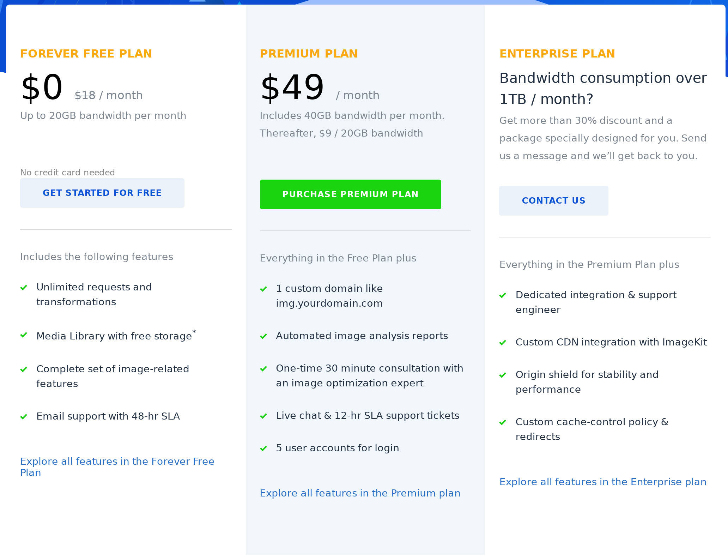Viewport: 728px width, 560px height.
Task: Click checkmark beside 5 user accounts for login
Action: (x=264, y=448)
